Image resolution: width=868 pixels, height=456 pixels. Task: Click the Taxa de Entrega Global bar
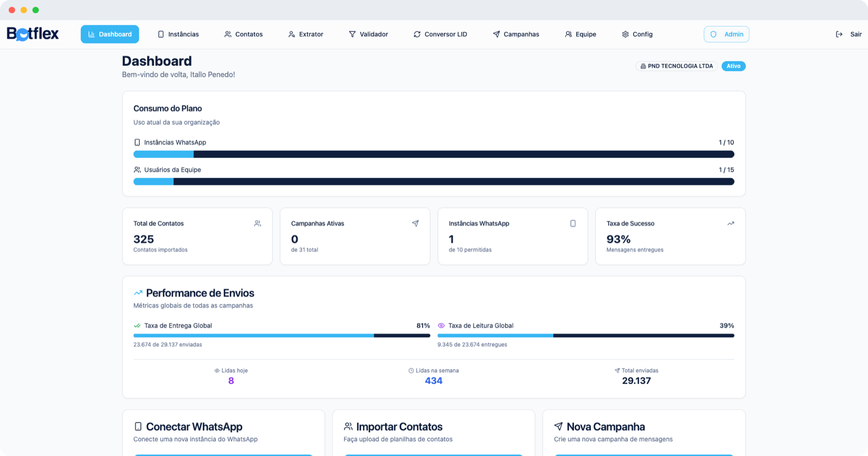282,335
